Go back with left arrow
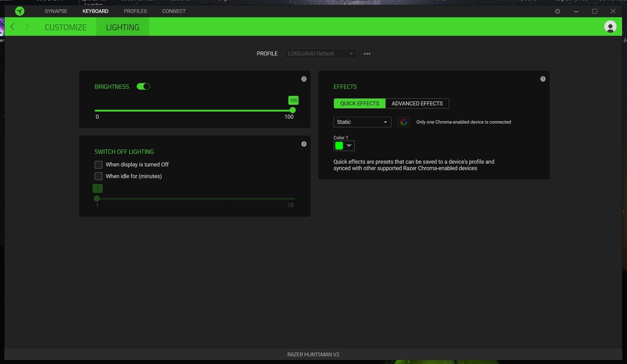627x364 pixels. tap(12, 27)
